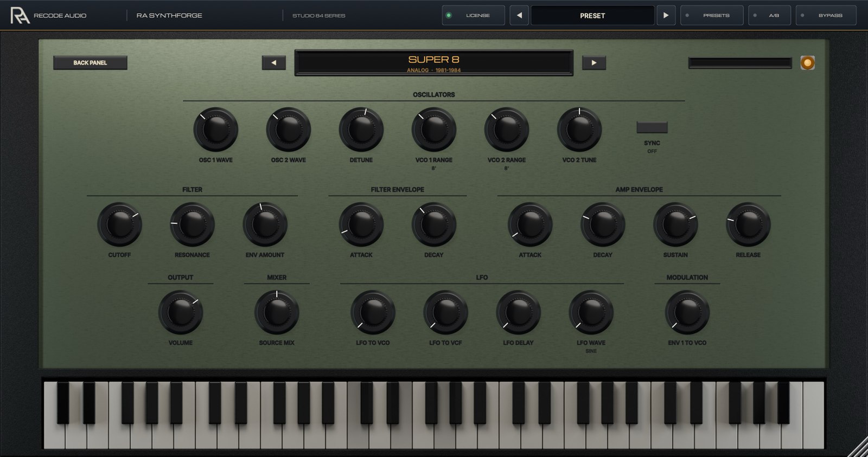Click the Amp Envelope Decay knob
Image resolution: width=868 pixels, height=457 pixels.
click(603, 224)
